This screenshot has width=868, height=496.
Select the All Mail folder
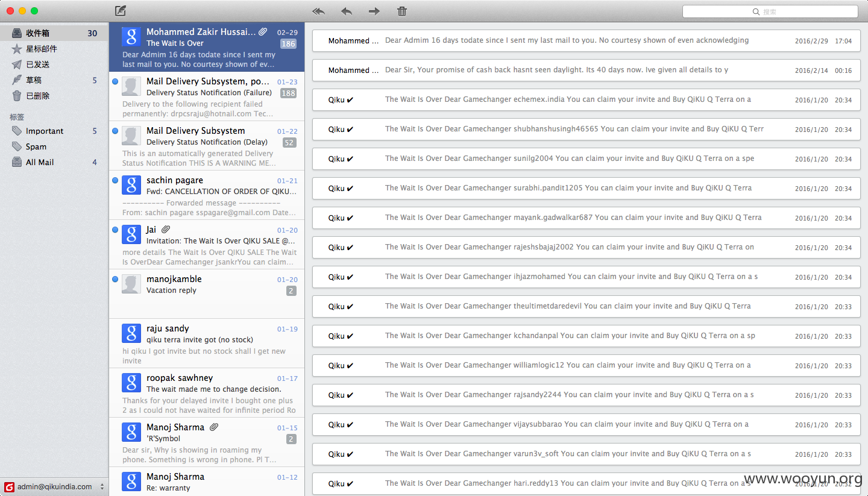coord(54,162)
